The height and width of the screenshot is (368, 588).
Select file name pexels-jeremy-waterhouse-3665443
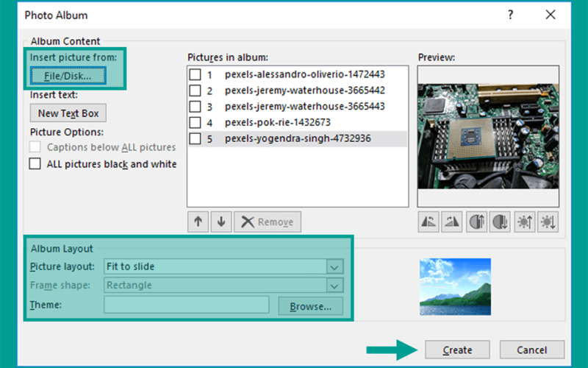[x=305, y=107]
